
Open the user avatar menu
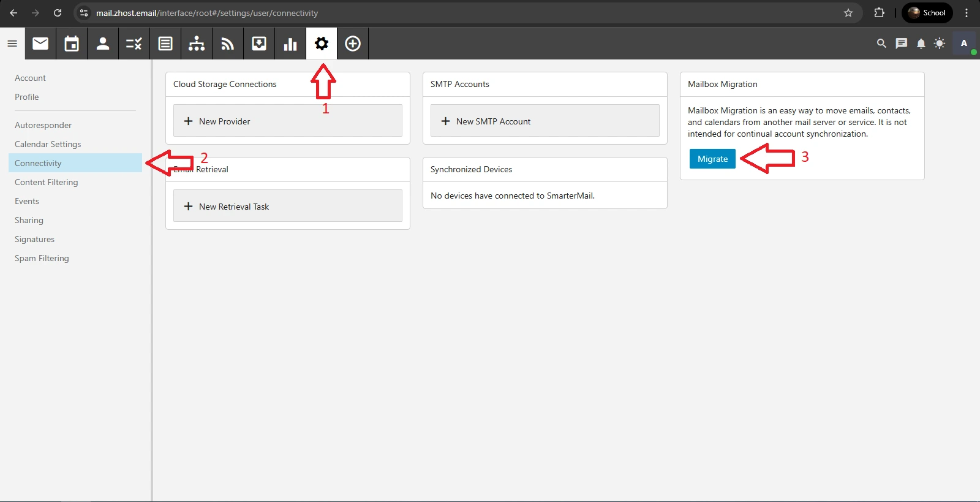[x=964, y=44]
